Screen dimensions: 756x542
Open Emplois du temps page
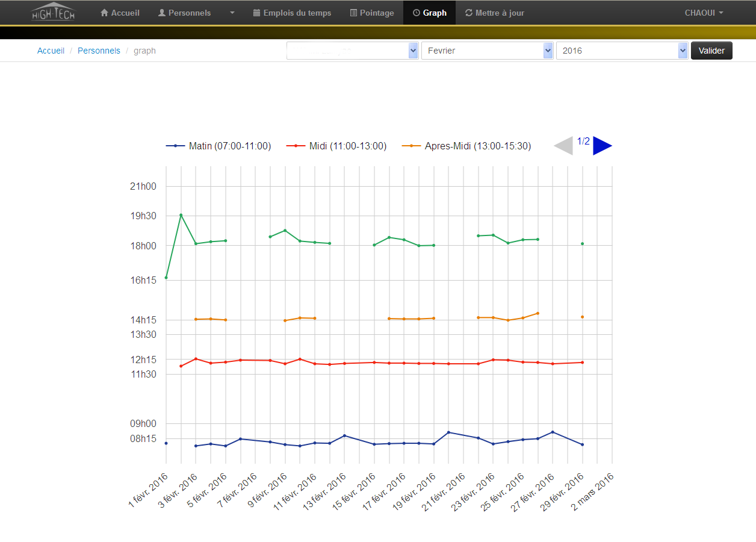(x=292, y=13)
